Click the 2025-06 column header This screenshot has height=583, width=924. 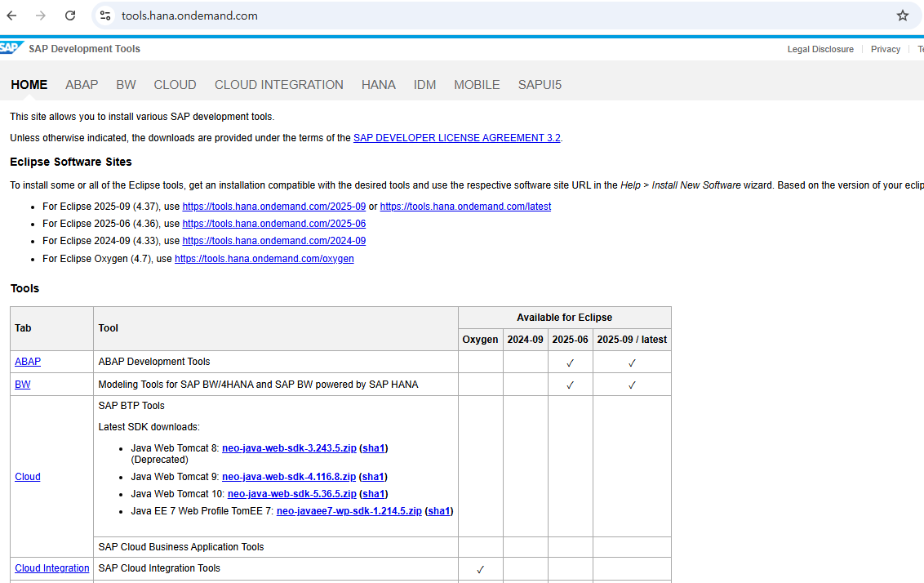pyautogui.click(x=570, y=340)
